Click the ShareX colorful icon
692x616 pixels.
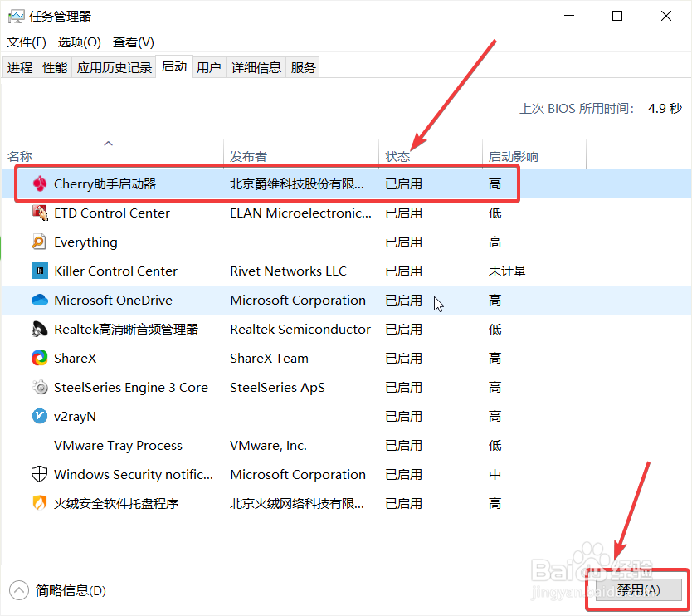(x=39, y=358)
